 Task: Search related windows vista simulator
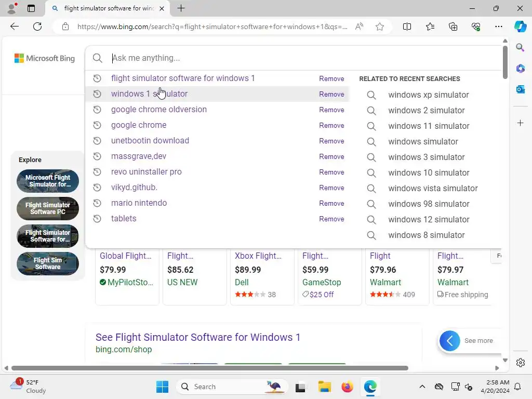[x=433, y=189]
